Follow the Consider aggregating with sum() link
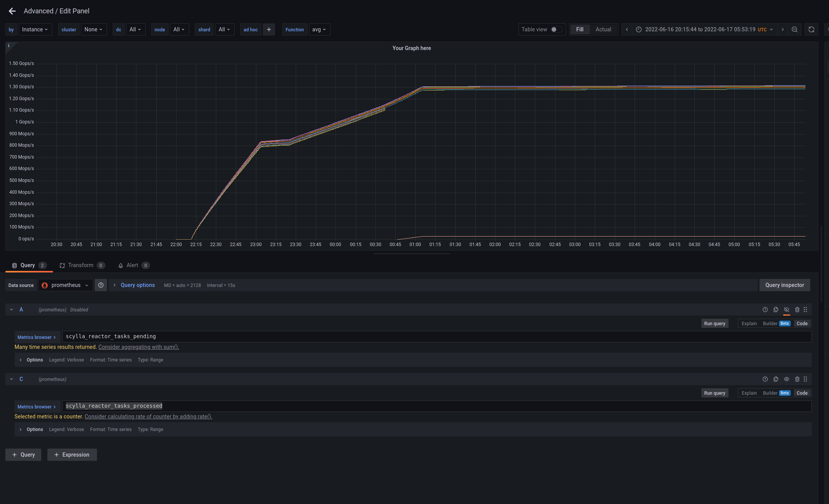 click(x=138, y=347)
